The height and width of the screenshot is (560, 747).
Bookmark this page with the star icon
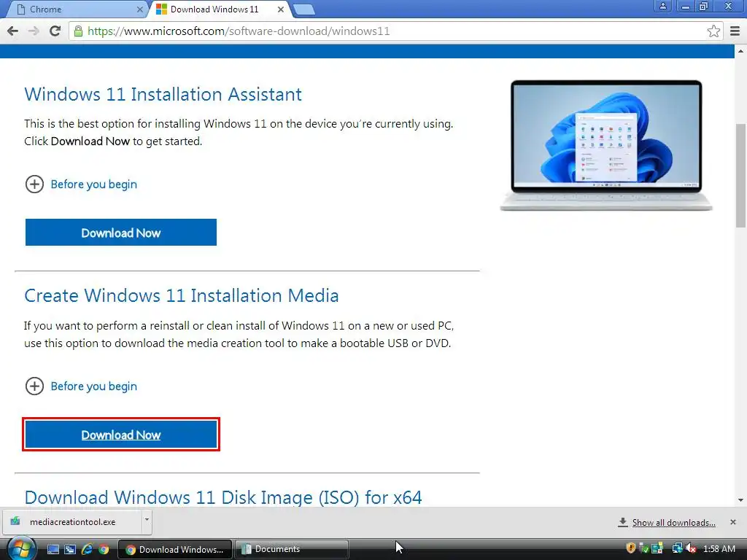(x=713, y=31)
